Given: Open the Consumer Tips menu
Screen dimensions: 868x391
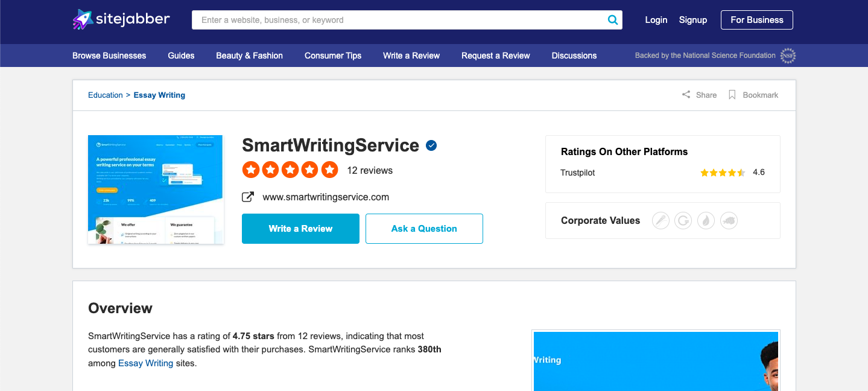Looking at the screenshot, I should pos(332,56).
